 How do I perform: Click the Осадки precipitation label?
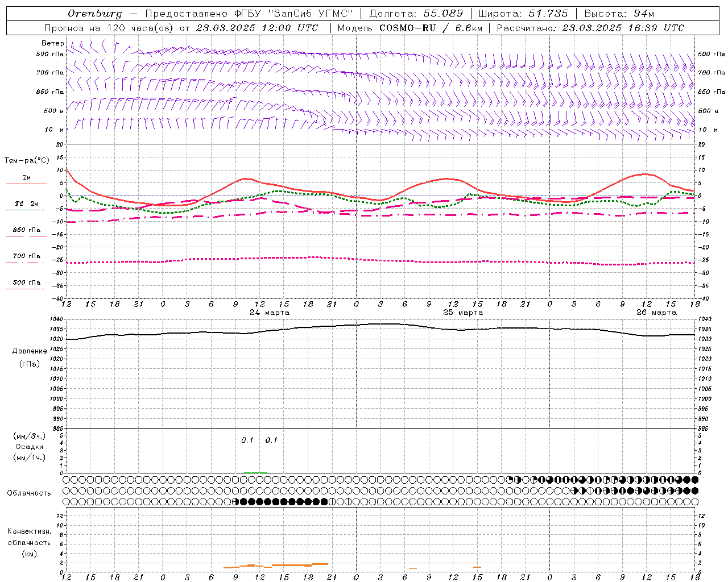[30, 447]
